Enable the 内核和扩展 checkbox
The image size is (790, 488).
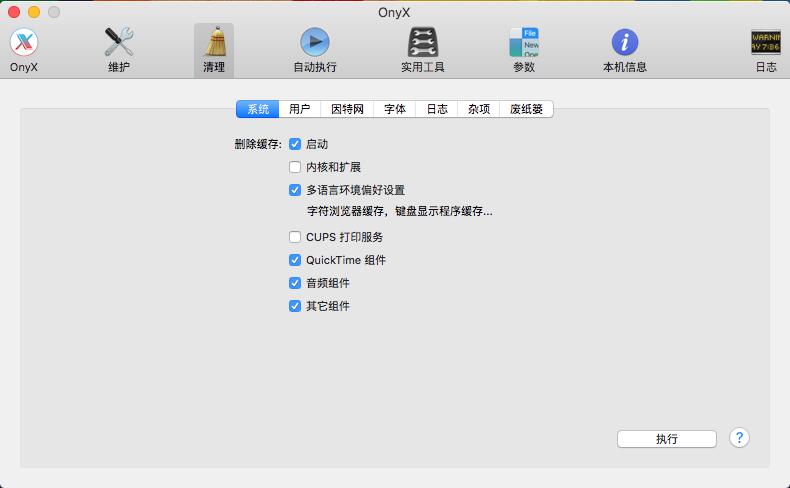point(295,167)
